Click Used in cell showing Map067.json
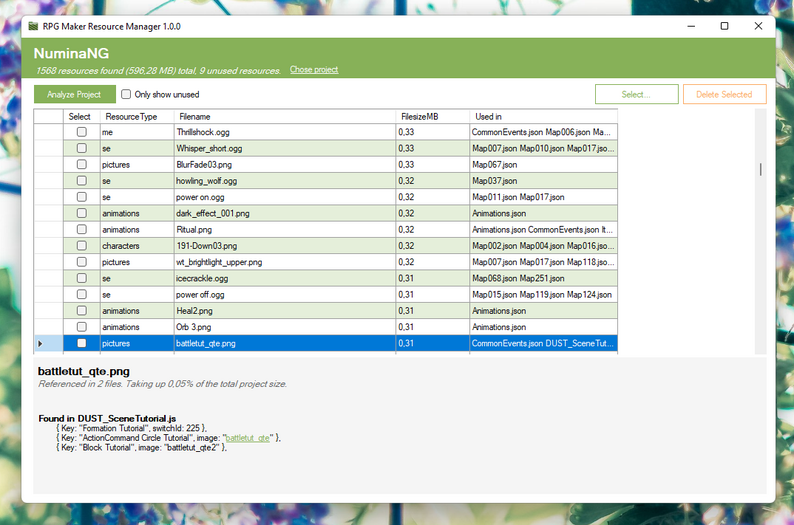Viewport: 794px width, 525px height. pos(543,164)
